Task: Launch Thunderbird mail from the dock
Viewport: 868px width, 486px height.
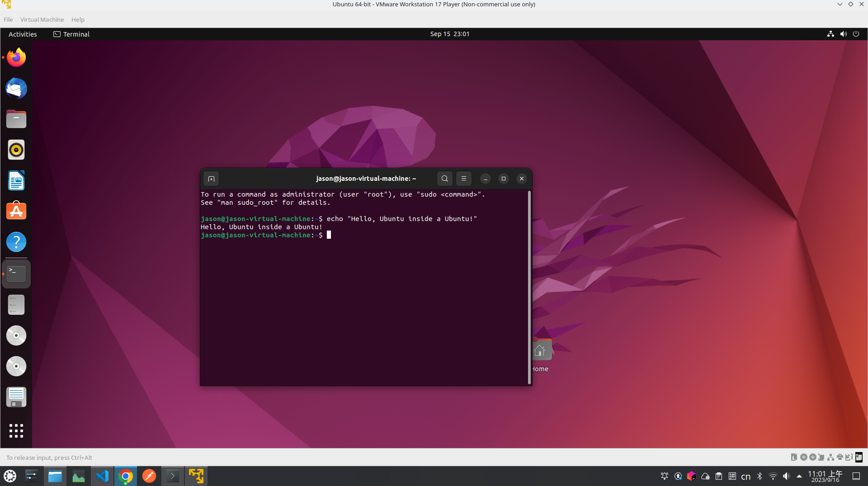Action: [16, 88]
